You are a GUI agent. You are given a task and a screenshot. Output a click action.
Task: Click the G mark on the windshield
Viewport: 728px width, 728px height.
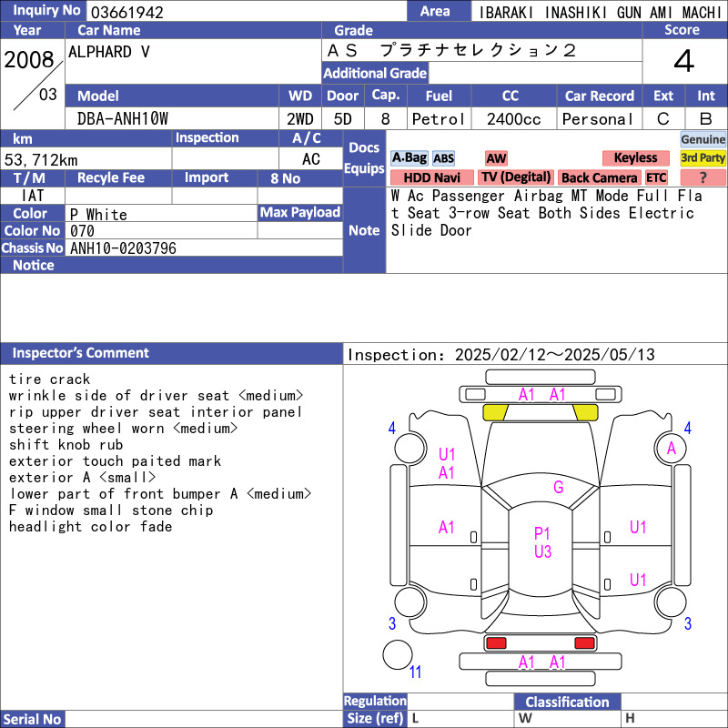pos(558,487)
